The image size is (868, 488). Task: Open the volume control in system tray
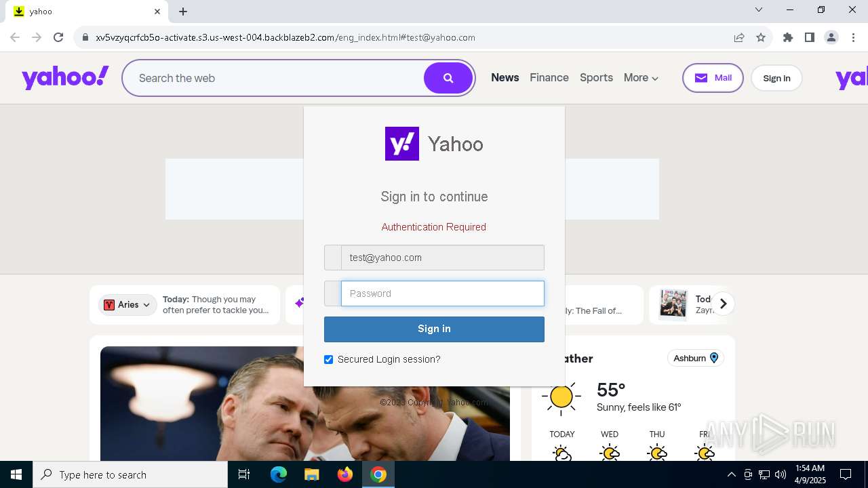(781, 474)
